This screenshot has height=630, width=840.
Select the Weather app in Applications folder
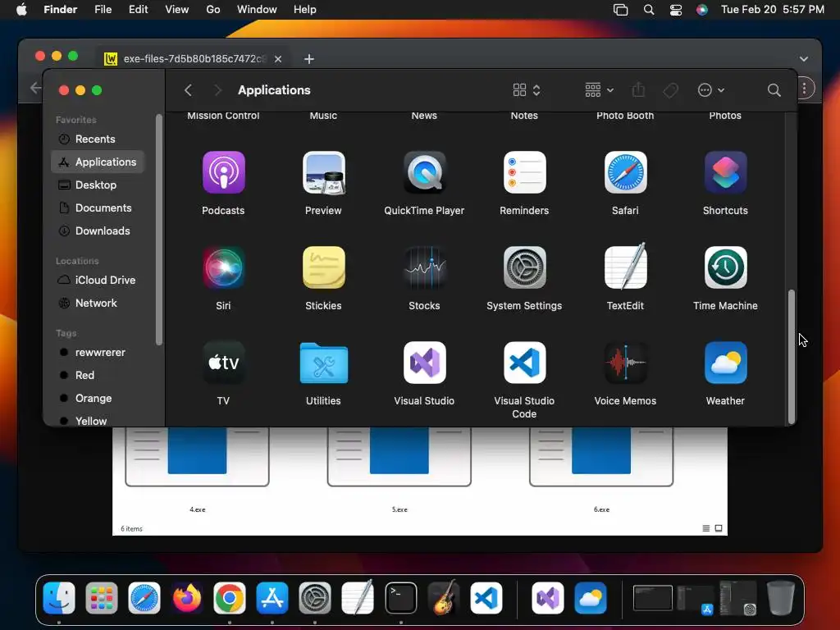[x=725, y=363]
